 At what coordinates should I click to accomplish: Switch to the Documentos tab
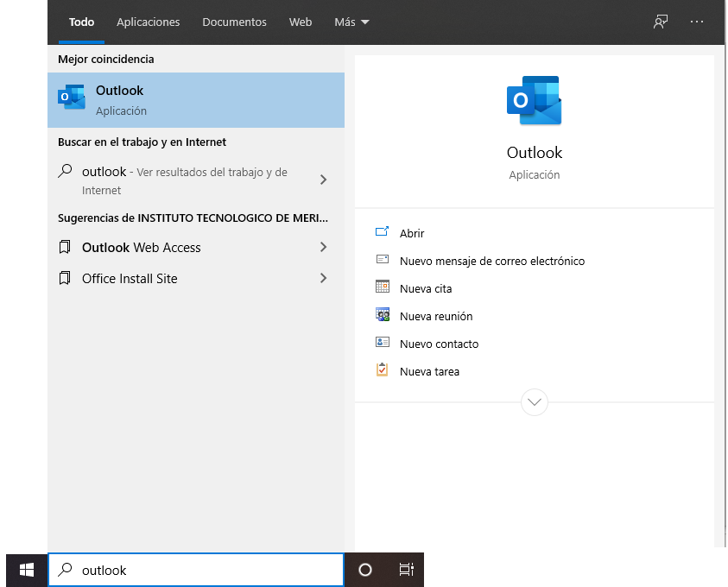click(x=235, y=22)
